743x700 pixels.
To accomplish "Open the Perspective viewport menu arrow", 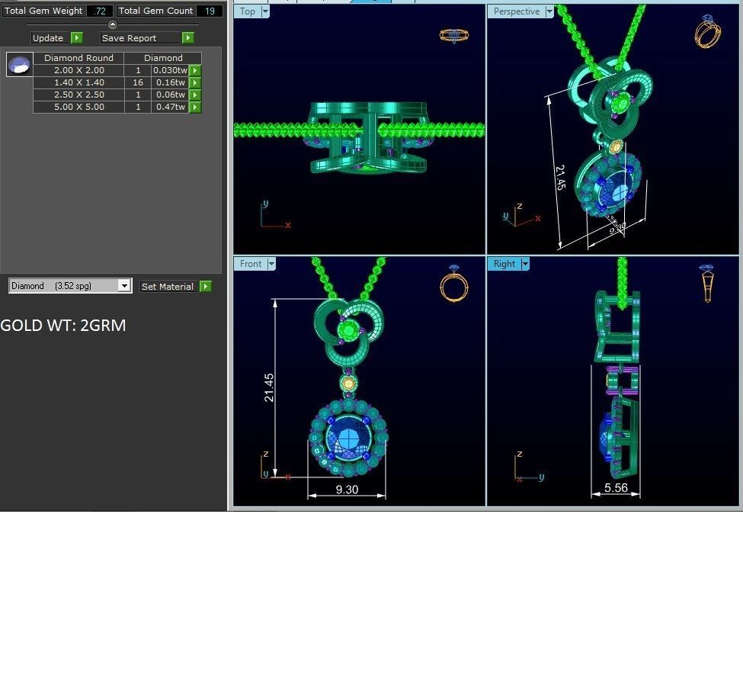I will coord(549,11).
